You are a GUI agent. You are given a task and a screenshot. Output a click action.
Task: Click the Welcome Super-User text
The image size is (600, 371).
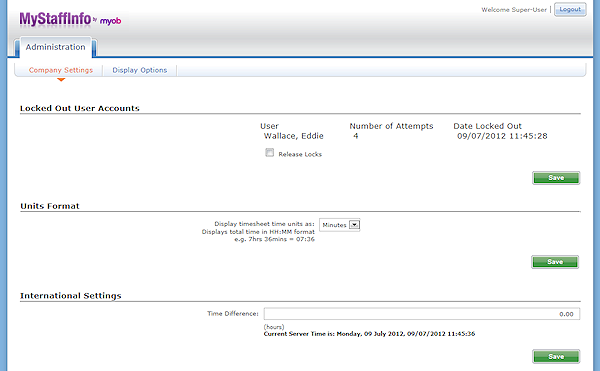(514, 10)
